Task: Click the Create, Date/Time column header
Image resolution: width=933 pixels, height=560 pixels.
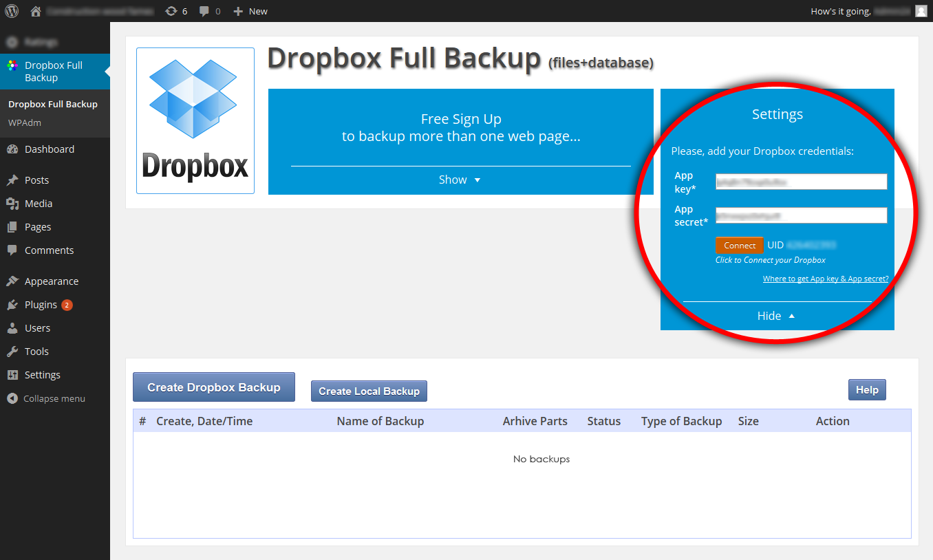Action: [x=204, y=421]
